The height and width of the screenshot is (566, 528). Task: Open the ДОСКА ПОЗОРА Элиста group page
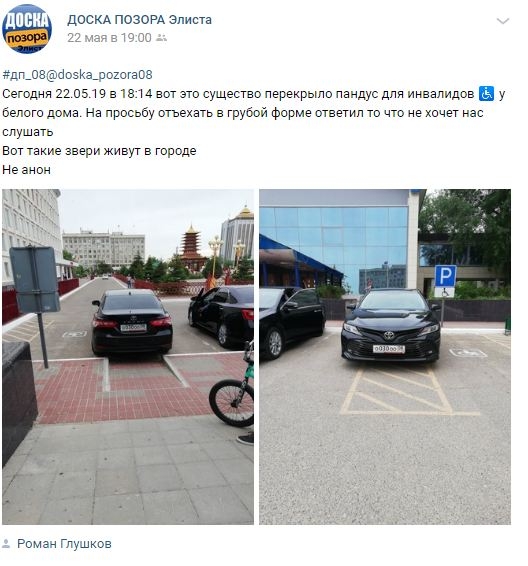point(139,19)
